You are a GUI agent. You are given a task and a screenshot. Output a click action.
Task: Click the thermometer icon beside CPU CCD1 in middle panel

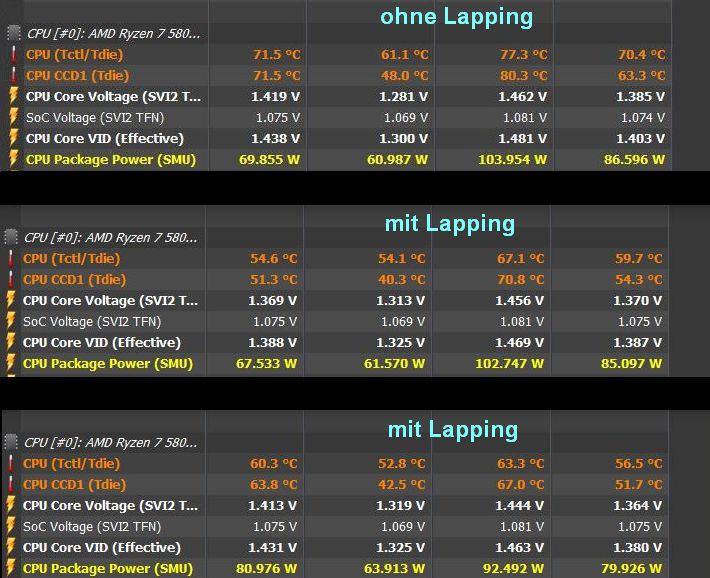point(11,280)
